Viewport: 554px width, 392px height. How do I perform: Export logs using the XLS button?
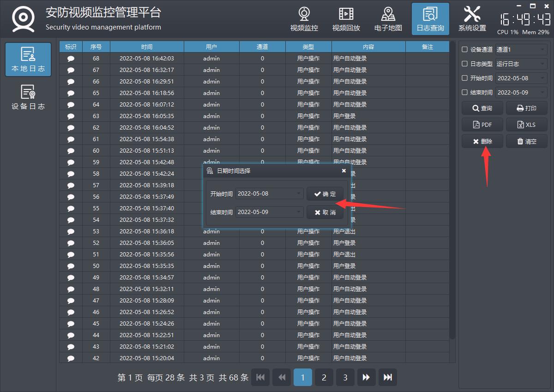coord(526,125)
